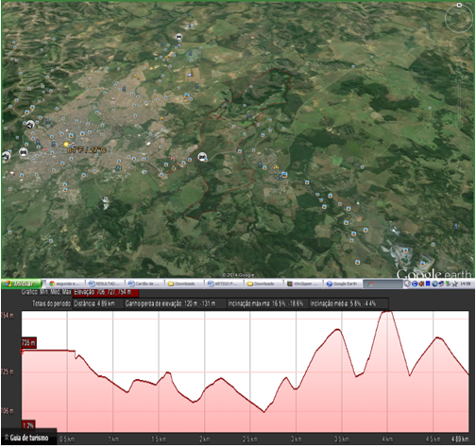Click the '4.89 km' end axis label
476x448 pixels.
coord(459,439)
